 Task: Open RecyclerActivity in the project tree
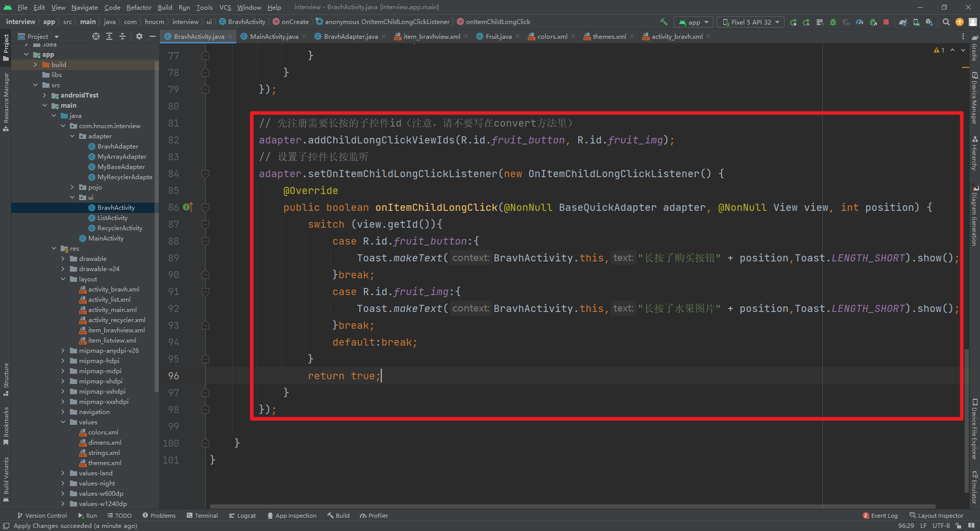tap(120, 228)
